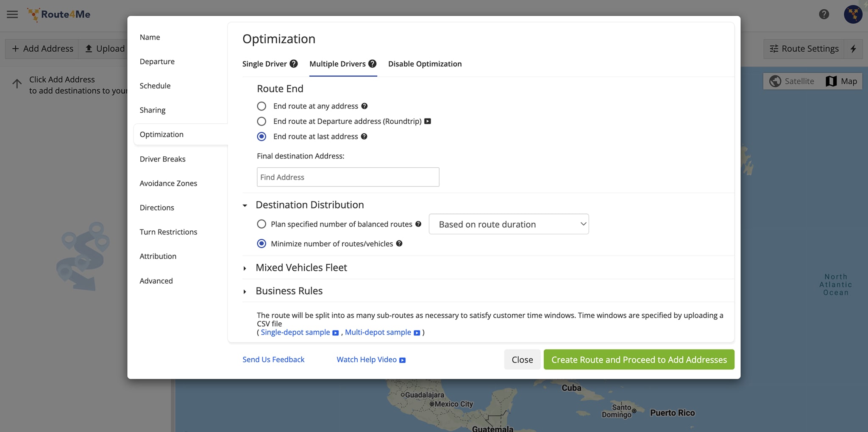This screenshot has width=868, height=432.
Task: Click Create Route and Proceed to Add Addresses
Action: 638,359
